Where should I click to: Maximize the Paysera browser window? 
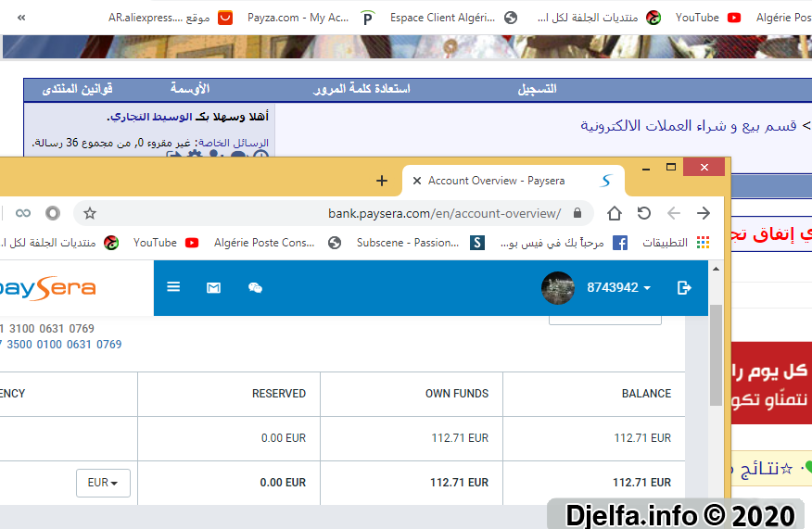click(x=670, y=167)
